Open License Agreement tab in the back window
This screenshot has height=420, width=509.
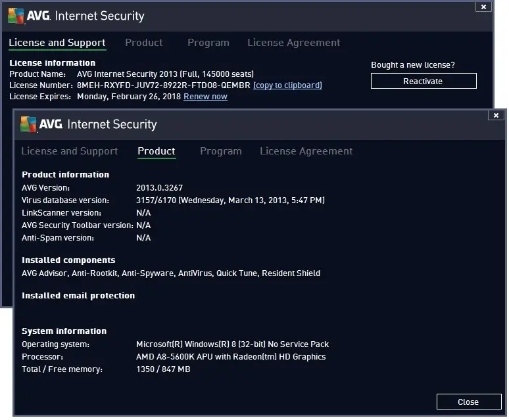(294, 43)
